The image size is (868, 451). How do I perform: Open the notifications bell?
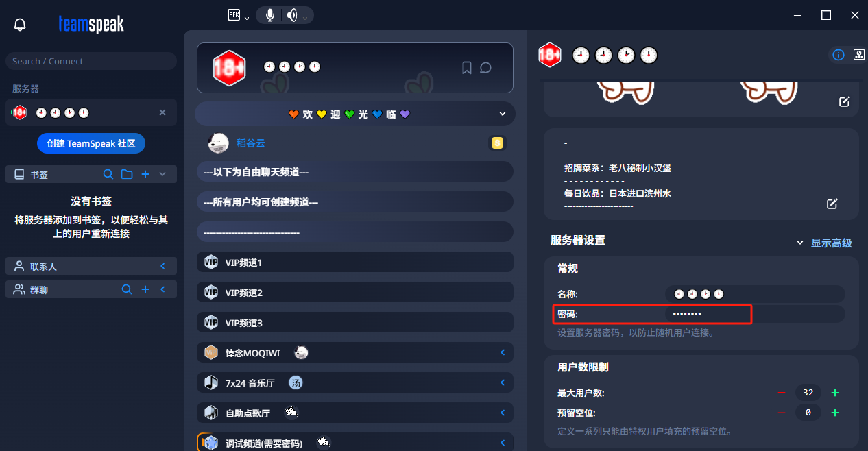coord(20,25)
